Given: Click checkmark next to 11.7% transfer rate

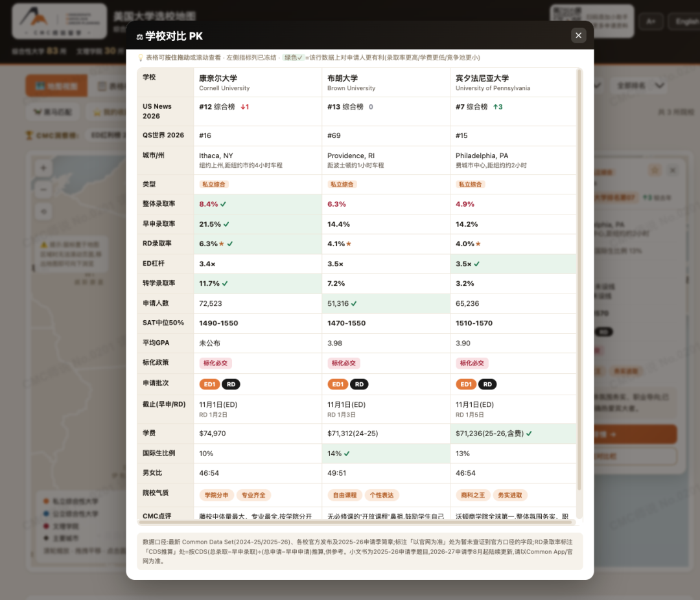Looking at the screenshot, I should pos(225,284).
